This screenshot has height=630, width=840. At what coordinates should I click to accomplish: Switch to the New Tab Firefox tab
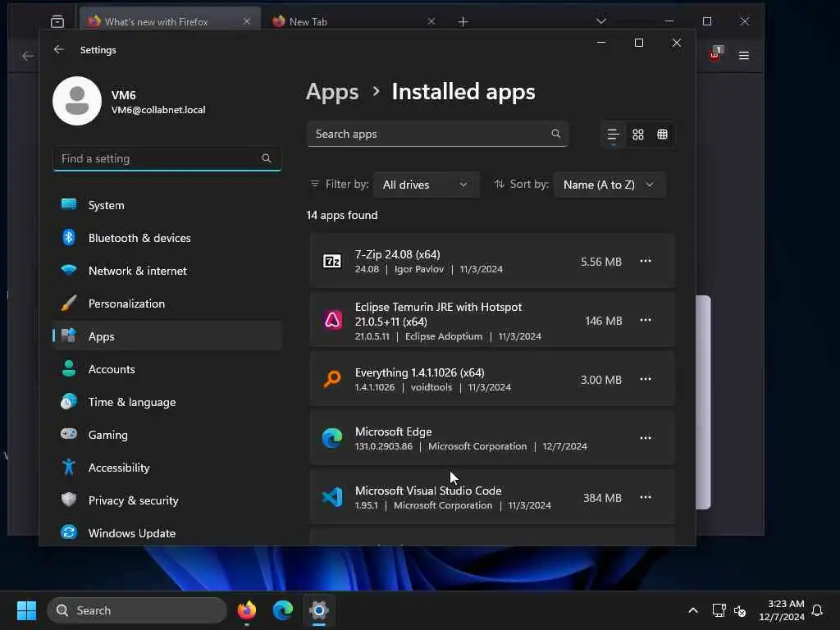click(x=354, y=21)
